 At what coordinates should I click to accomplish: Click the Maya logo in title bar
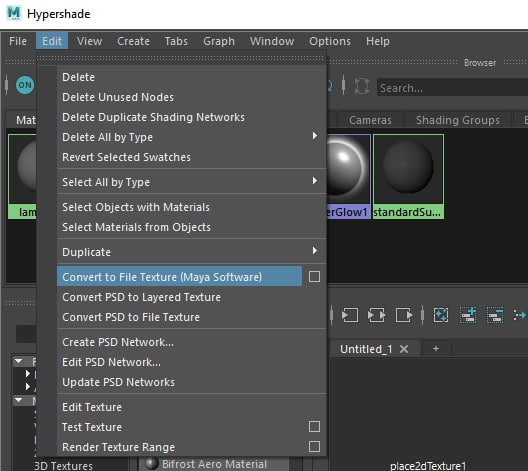click(x=13, y=13)
